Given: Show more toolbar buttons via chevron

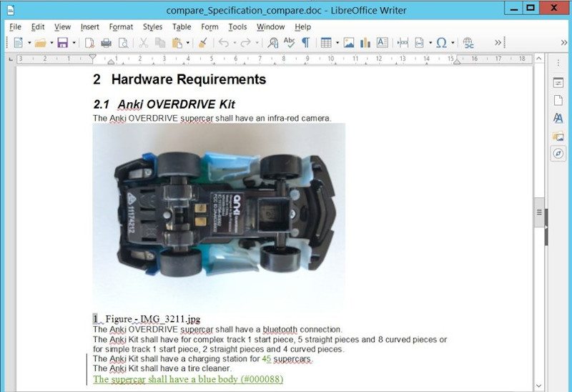Looking at the screenshot, I should (x=498, y=43).
